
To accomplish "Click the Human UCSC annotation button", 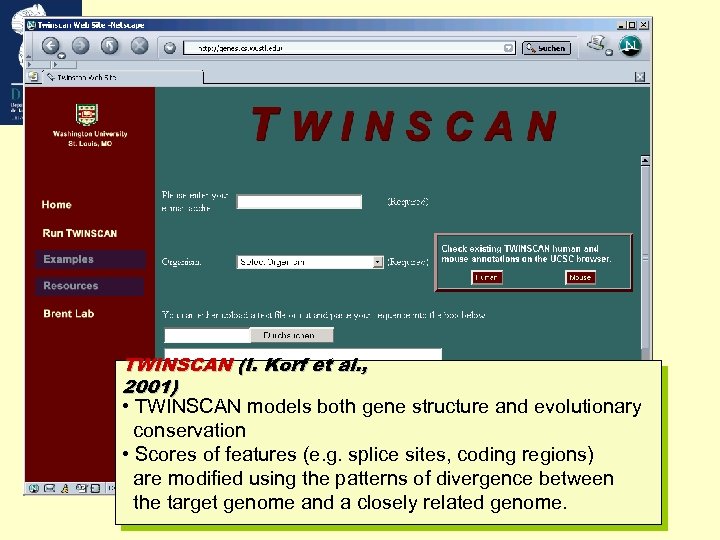I will pos(487,277).
